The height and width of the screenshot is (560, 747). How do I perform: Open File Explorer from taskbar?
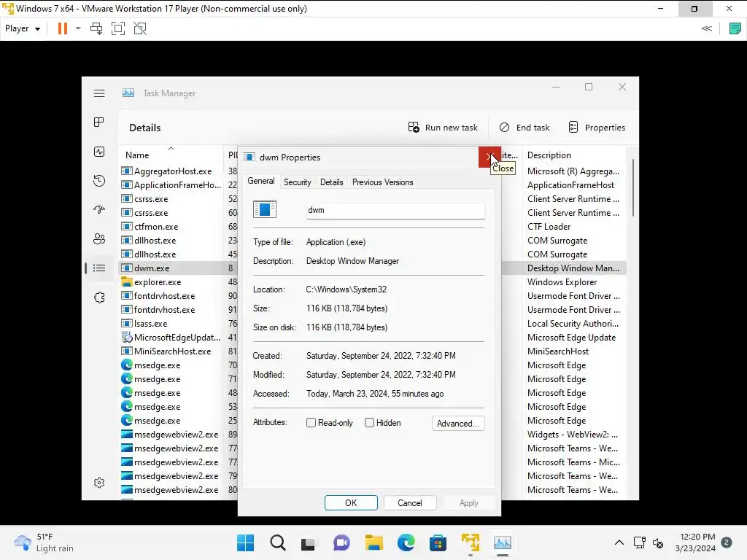pos(374,542)
